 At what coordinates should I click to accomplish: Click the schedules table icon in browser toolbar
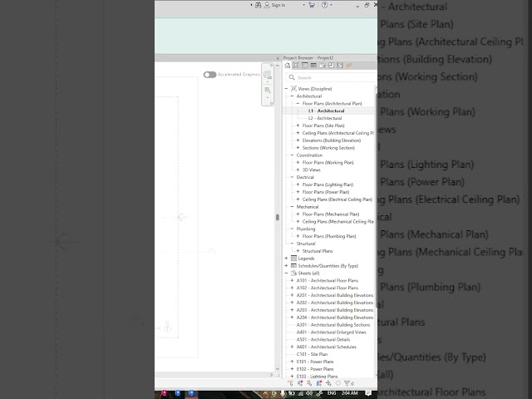313,66
